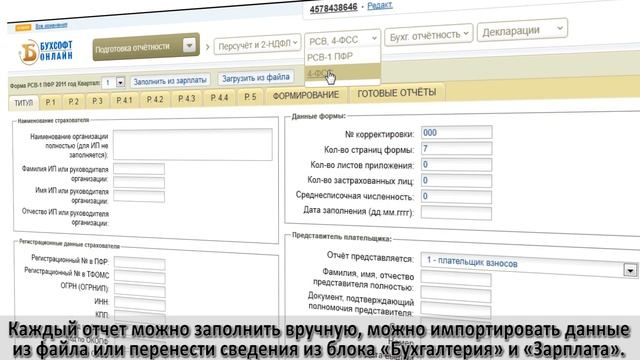Choose 4-ФСС from the dropdown list

point(342,73)
